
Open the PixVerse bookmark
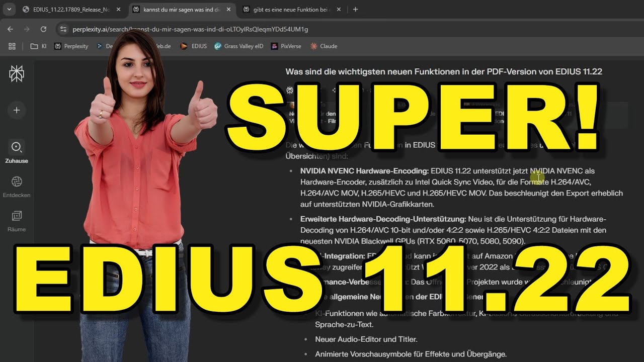tap(286, 46)
